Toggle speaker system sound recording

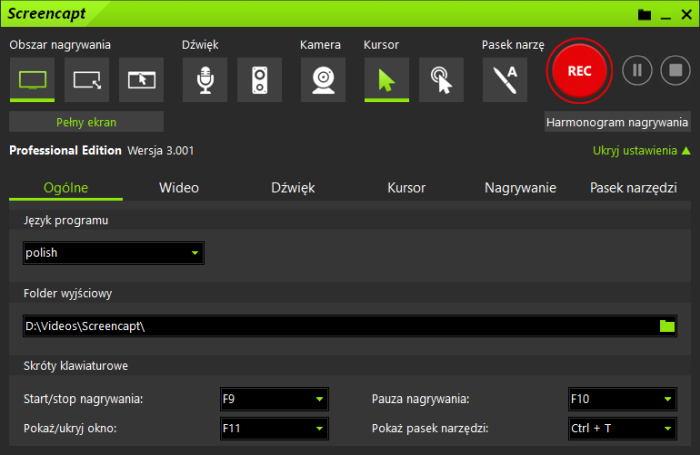(259, 79)
